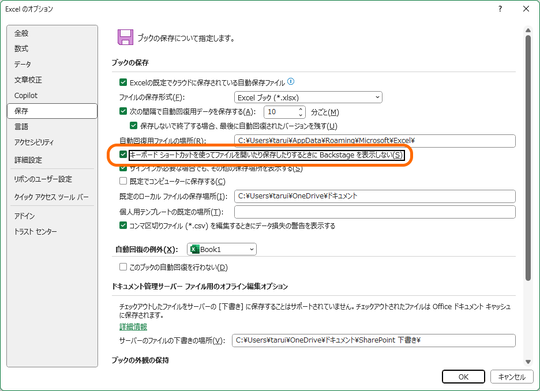This screenshot has height=391, width=540.
Task: Click the Excel icon in Book1 dropdown
Action: point(195,249)
